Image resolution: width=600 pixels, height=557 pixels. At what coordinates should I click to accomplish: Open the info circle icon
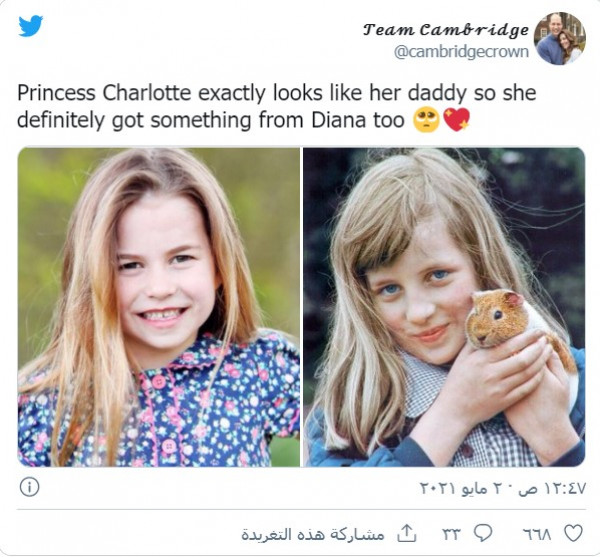[x=29, y=487]
